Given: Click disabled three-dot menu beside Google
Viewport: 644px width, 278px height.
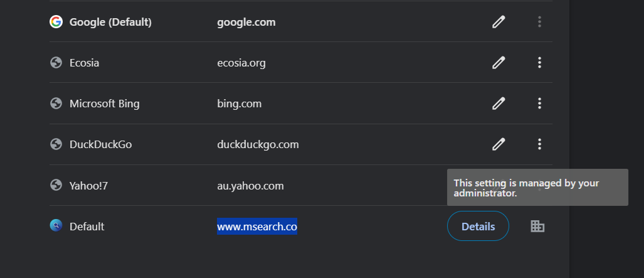Looking at the screenshot, I should pyautogui.click(x=539, y=22).
